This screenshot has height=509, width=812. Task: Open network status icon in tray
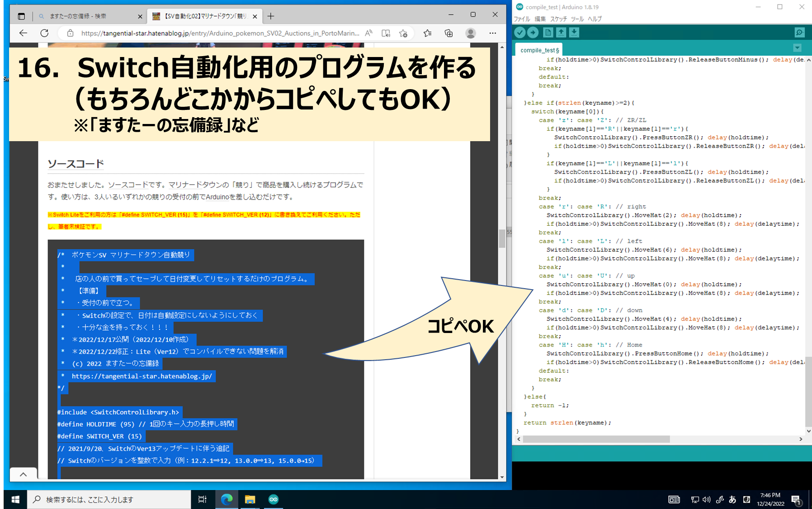click(x=695, y=499)
